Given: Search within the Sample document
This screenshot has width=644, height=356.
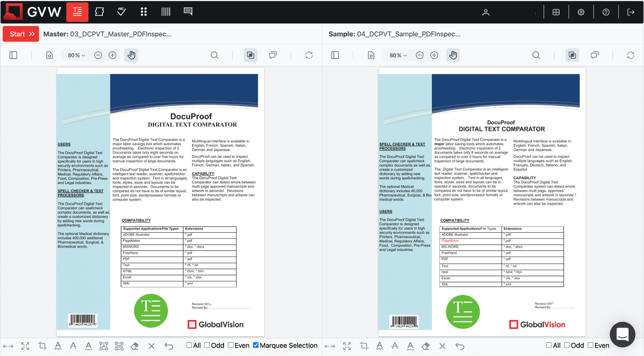Looking at the screenshot, I should [x=536, y=55].
